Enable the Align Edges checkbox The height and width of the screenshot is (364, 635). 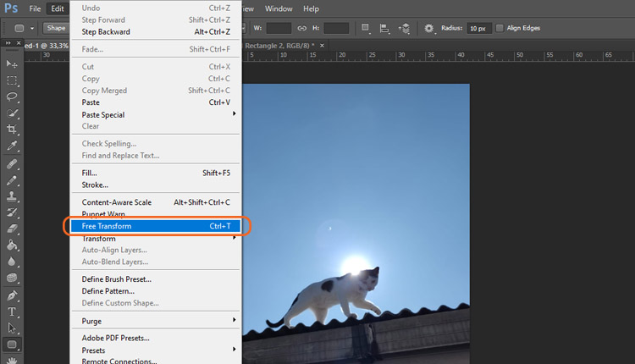click(x=500, y=28)
